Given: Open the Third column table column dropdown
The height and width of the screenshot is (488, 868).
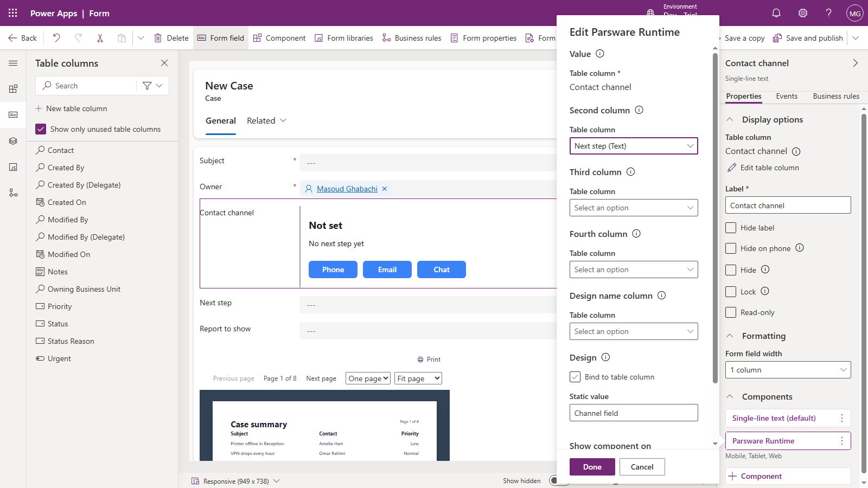Looking at the screenshot, I should [634, 208].
